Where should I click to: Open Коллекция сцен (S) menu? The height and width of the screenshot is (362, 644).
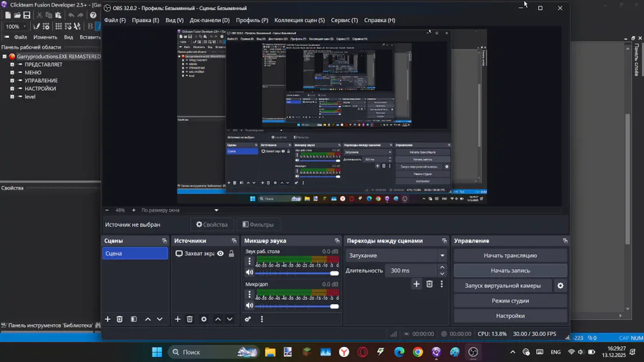click(x=299, y=20)
